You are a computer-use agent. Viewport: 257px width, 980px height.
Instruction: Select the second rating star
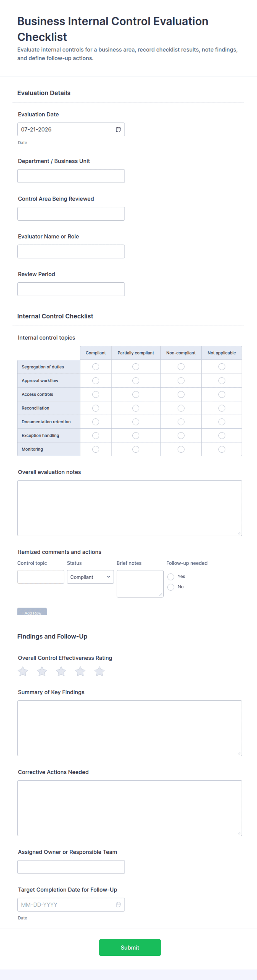[42, 671]
